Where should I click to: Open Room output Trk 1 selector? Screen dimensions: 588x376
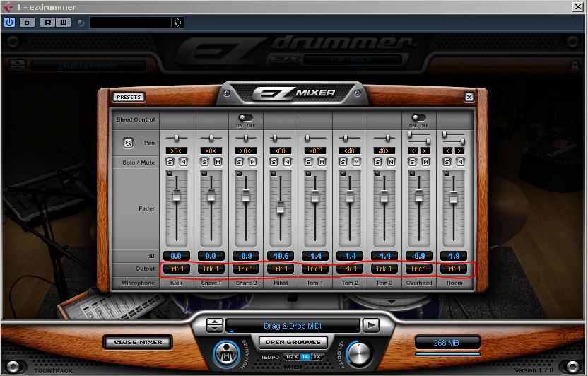point(453,269)
